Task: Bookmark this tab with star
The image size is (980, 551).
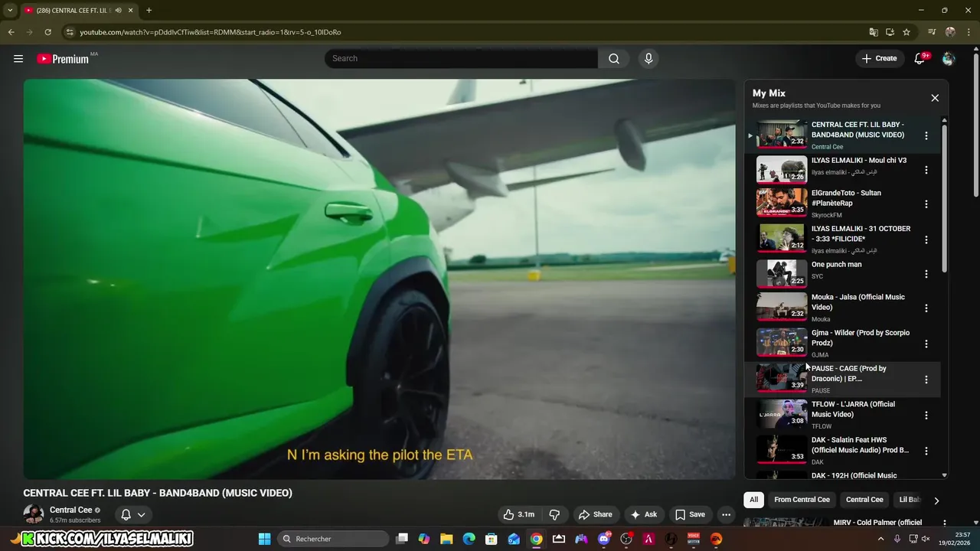Action: point(906,32)
